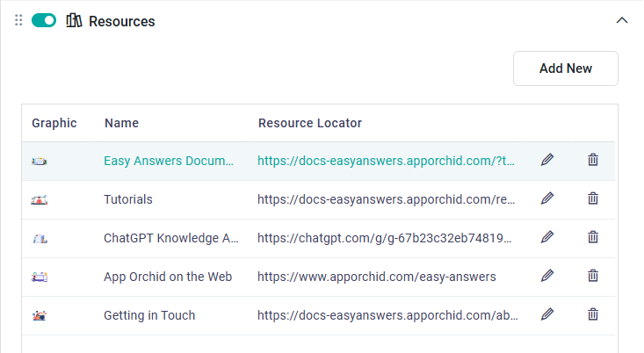Toggle the Resources section switch off
Screen dimensions: 644x353
coord(43,21)
